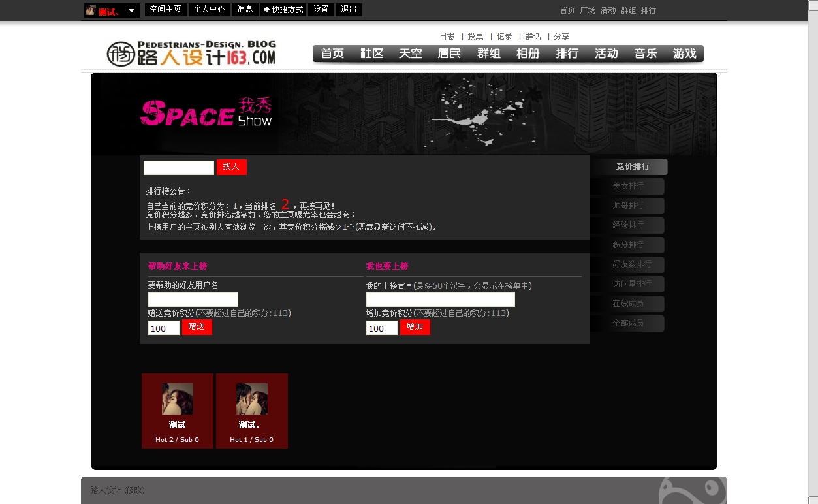Switch to 经验排行 tab
This screenshot has width=818, height=504.
[628, 225]
